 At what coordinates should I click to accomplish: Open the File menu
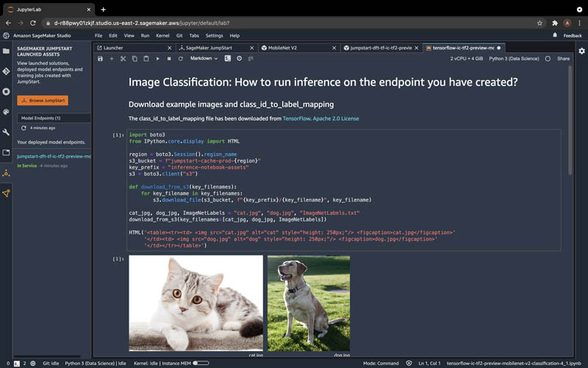98,35
